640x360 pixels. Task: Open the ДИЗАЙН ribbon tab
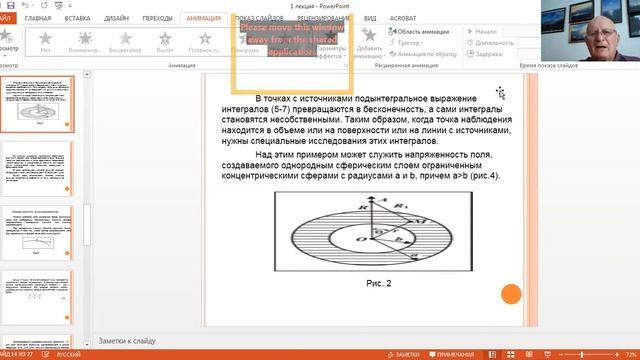[116, 18]
